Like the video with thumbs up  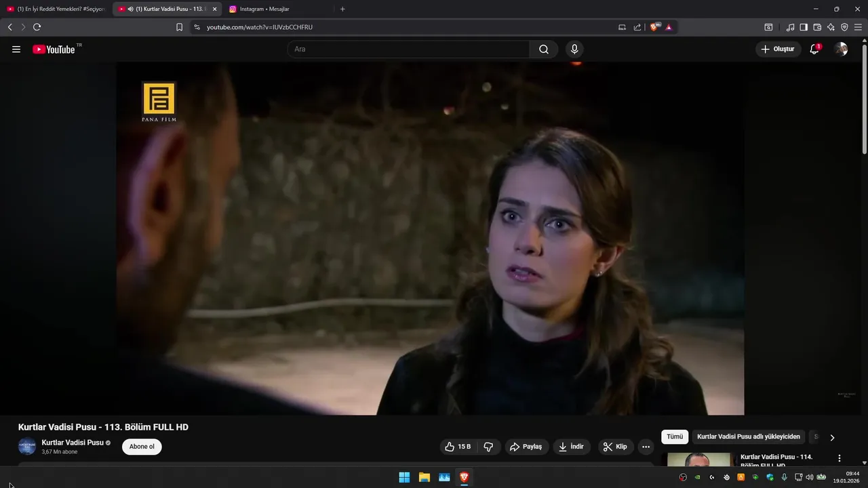point(458,447)
